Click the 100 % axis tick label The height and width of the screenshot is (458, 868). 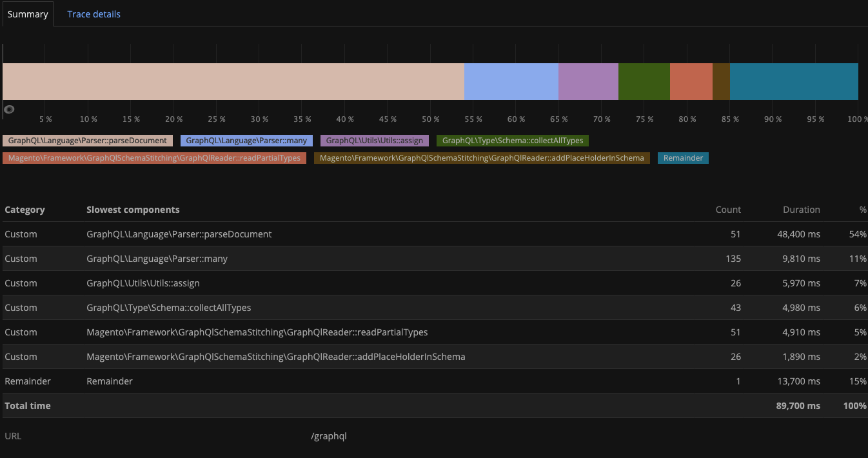[857, 119]
